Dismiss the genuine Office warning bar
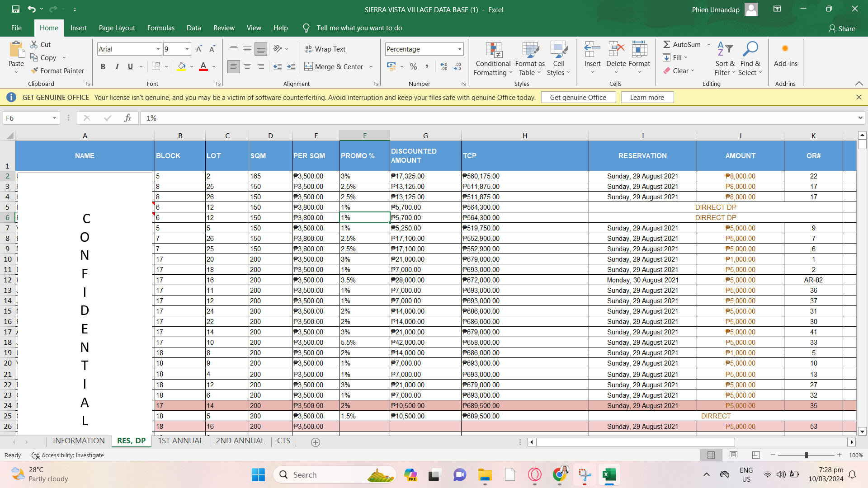Screen dimensions: 868x488 coord(859,97)
